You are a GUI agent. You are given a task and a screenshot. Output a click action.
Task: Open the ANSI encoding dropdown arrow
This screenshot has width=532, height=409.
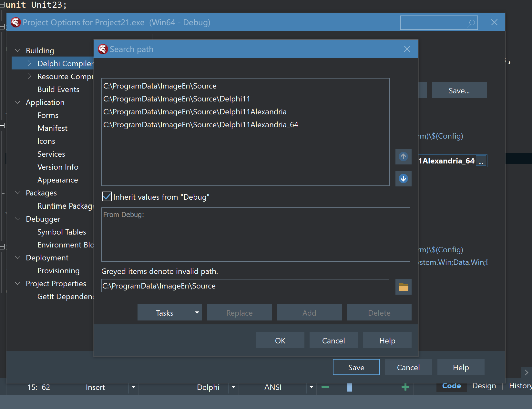point(311,387)
